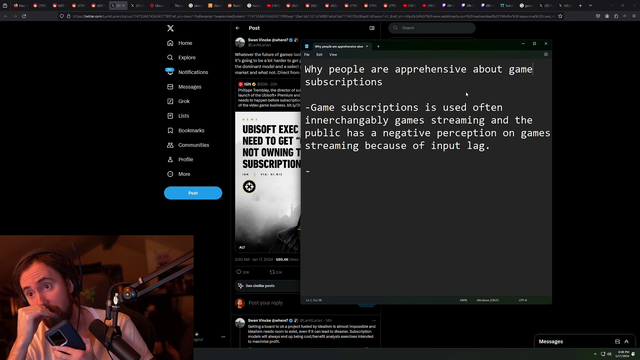This screenshot has width=640, height=360.
Task: Bookmark the page with the star icon
Action: [560, 16]
